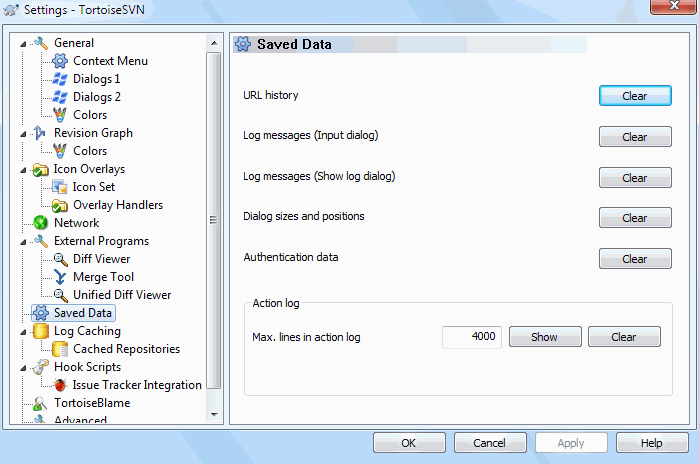This screenshot has height=464, width=699.
Task: Click the TortoiseSVN title bar tortoise icon
Action: [11, 10]
